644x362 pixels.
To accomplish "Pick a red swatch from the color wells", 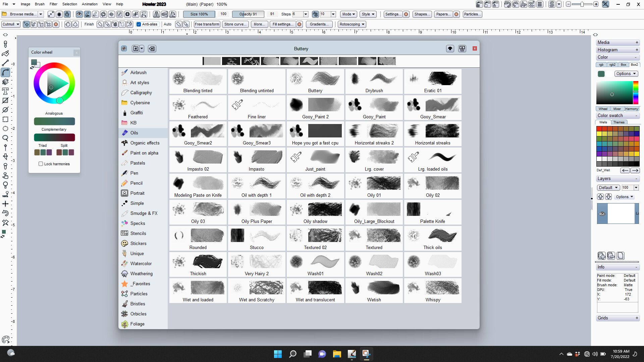I will click(x=599, y=129).
